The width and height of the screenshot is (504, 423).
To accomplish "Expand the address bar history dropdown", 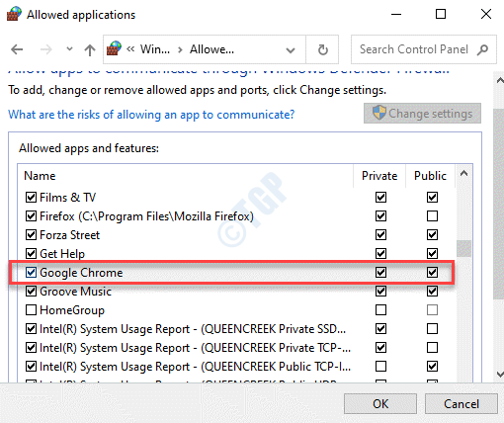I will pos(291,50).
